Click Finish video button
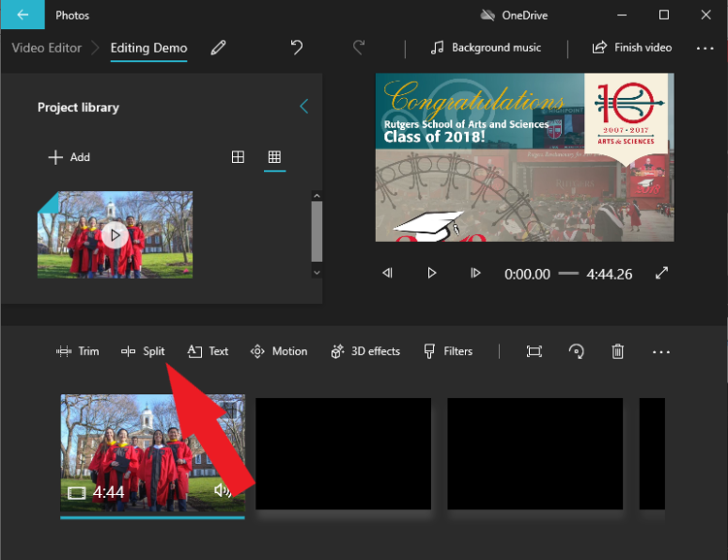This screenshot has width=728, height=560. [x=632, y=48]
